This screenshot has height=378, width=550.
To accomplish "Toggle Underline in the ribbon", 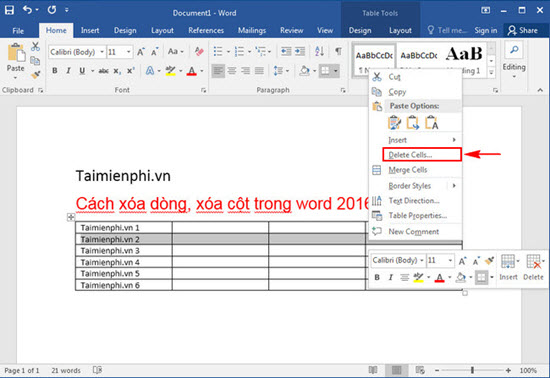I will (82, 71).
